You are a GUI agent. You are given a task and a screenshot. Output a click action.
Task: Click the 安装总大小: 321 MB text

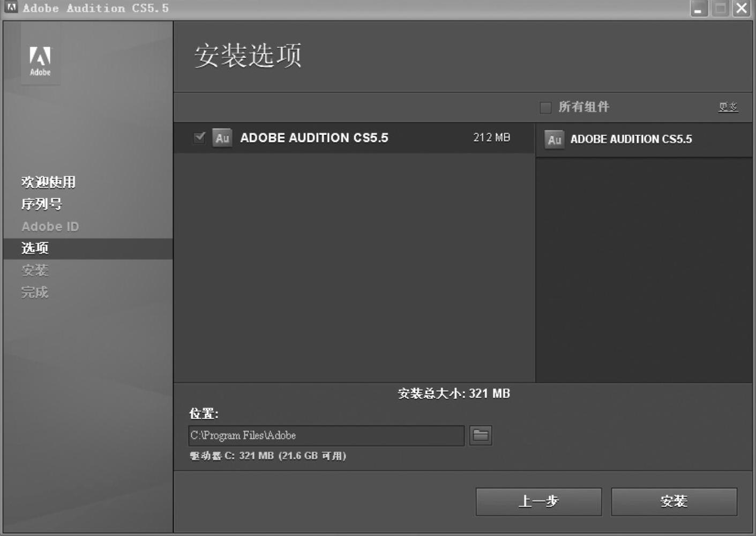pyautogui.click(x=454, y=394)
